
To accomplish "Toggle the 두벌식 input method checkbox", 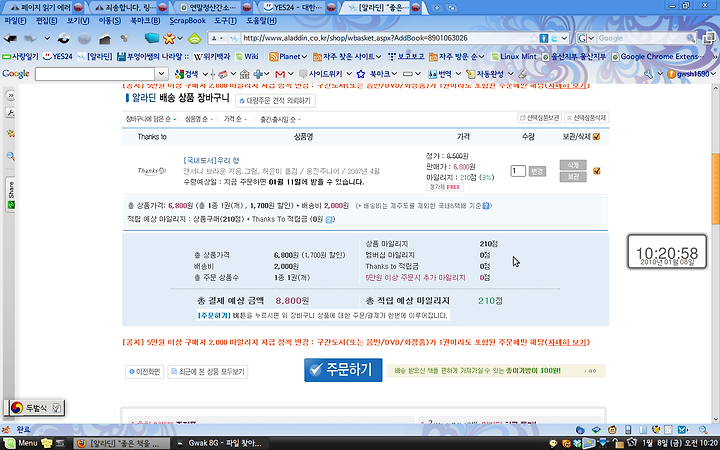I will point(56,407).
